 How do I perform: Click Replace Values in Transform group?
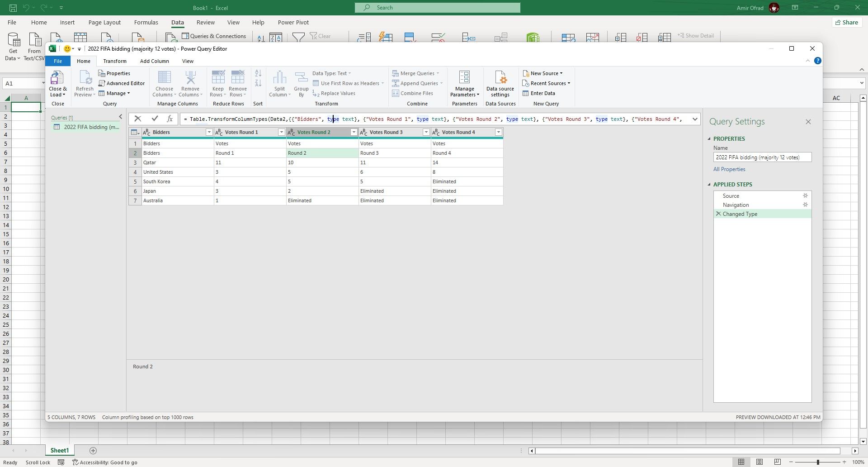pos(337,93)
